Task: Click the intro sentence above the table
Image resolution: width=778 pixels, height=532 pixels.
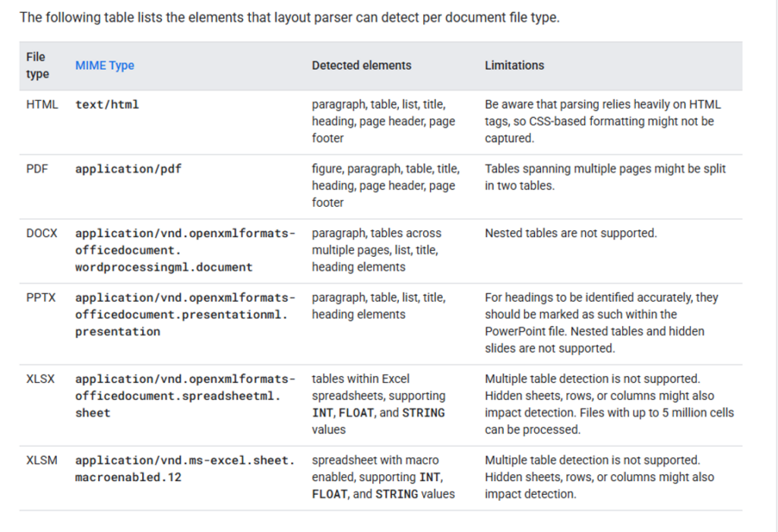Action: coord(289,17)
